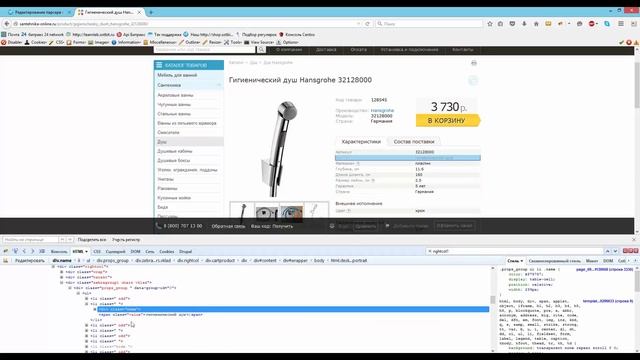The height and width of the screenshot is (360, 640).
Task: Collapse the ul node in HTML tree
Action: coord(78,293)
